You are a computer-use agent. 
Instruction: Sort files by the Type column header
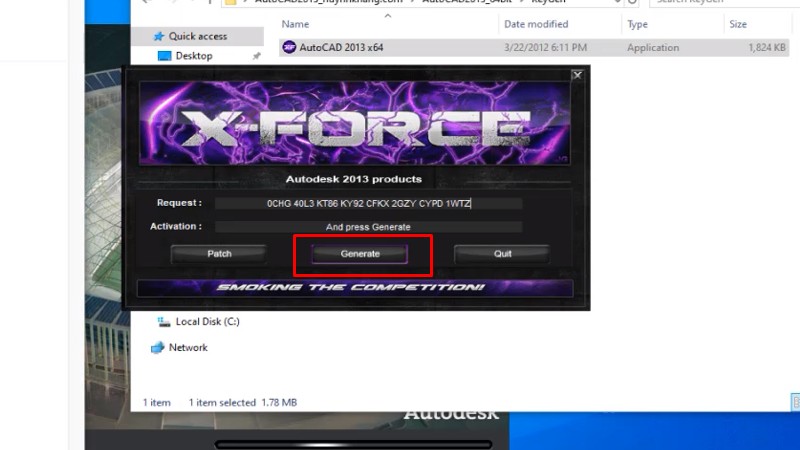pos(636,23)
